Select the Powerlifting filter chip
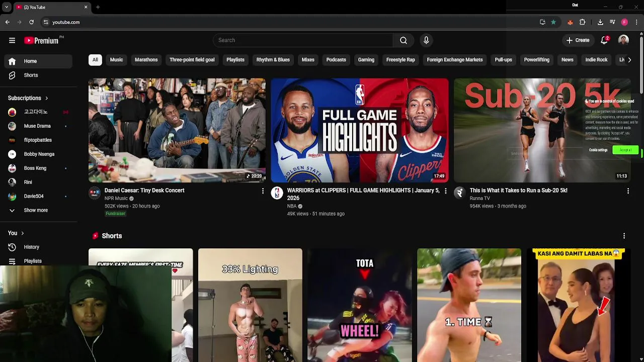Screen dimensions: 644x362 point(537,60)
